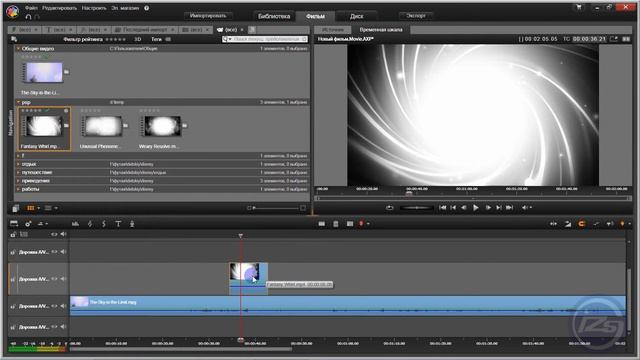
Task: Toggle trim mode icon on timeline toolbar
Action: 553,224
